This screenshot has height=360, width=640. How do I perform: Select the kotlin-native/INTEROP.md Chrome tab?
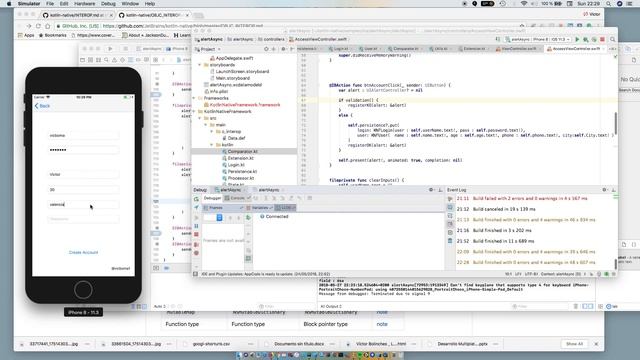click(x=77, y=15)
